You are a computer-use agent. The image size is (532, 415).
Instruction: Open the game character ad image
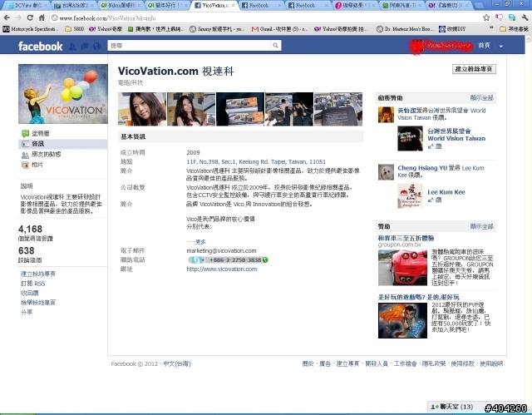[x=402, y=320]
